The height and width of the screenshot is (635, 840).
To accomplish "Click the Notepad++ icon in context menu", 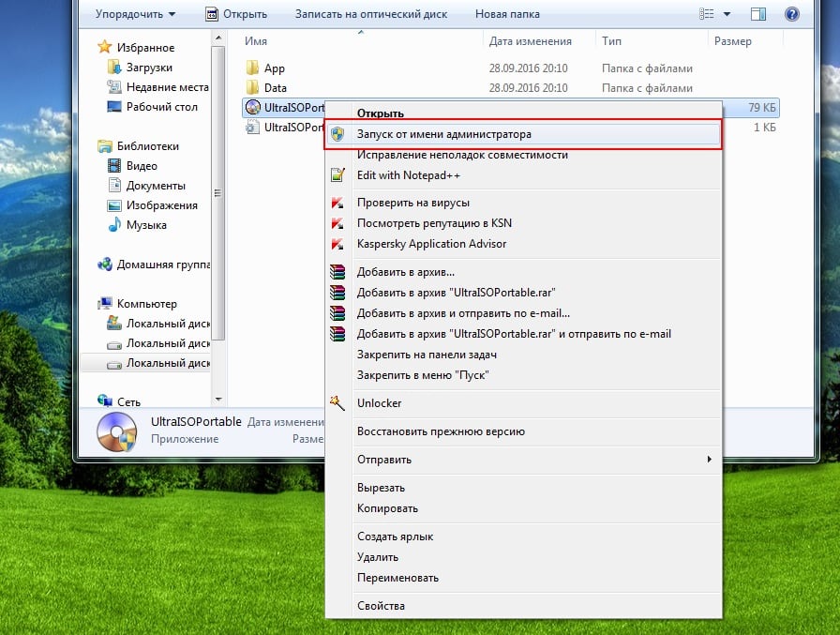I will 338,175.
